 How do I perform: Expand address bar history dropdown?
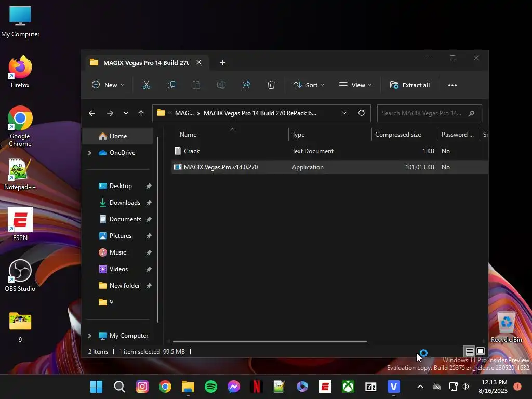pyautogui.click(x=344, y=113)
